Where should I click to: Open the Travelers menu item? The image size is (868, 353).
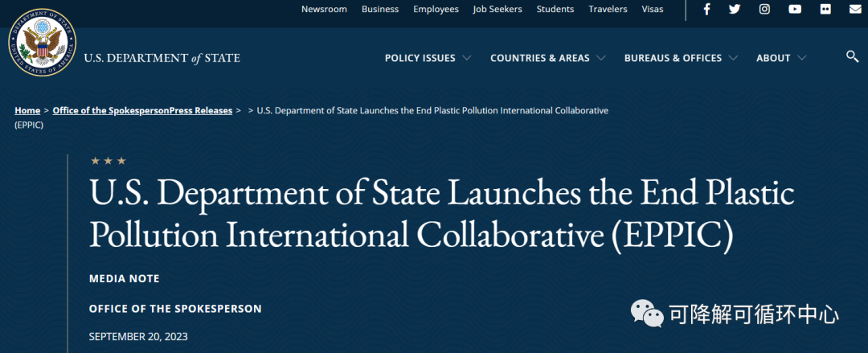point(608,10)
